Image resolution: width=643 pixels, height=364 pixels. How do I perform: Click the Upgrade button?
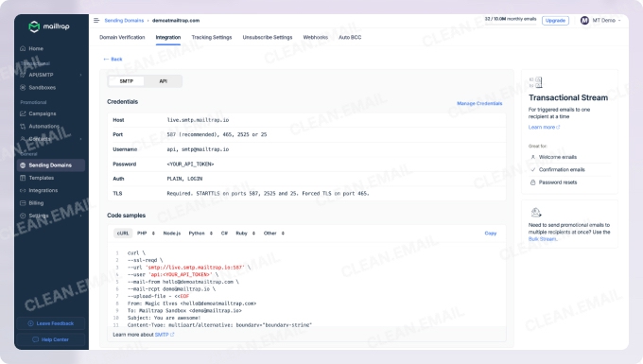555,21
